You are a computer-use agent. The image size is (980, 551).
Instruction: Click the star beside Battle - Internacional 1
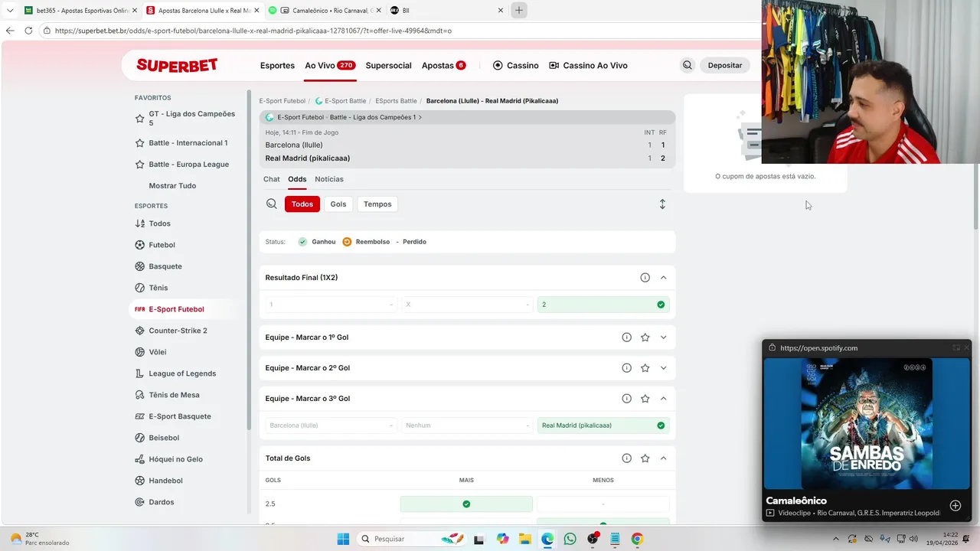(139, 143)
